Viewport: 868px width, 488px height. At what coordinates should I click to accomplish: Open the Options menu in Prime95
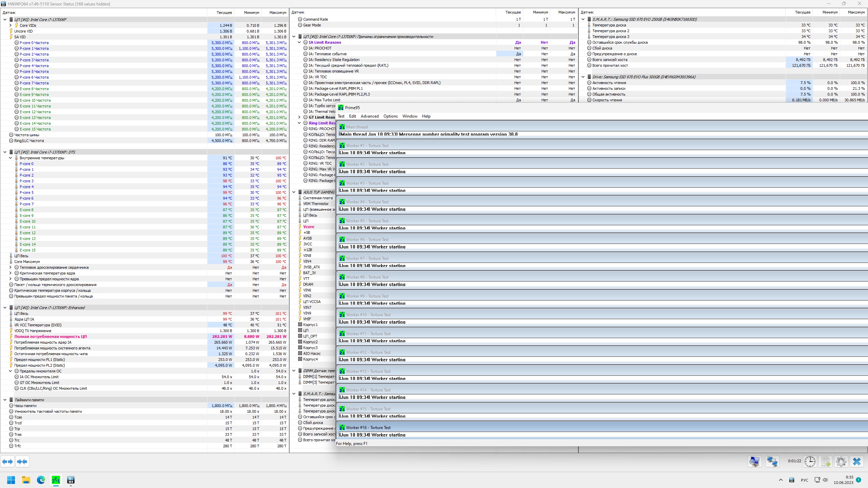pos(390,116)
